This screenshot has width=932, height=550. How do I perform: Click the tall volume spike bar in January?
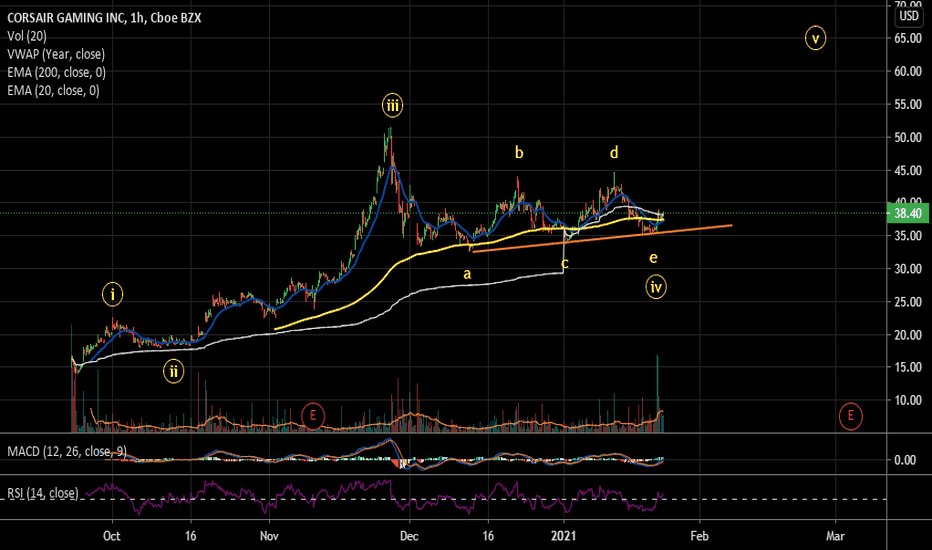pyautogui.click(x=657, y=392)
